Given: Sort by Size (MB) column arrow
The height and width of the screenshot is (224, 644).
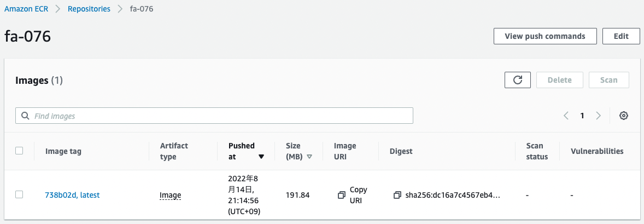Looking at the screenshot, I should tap(309, 157).
